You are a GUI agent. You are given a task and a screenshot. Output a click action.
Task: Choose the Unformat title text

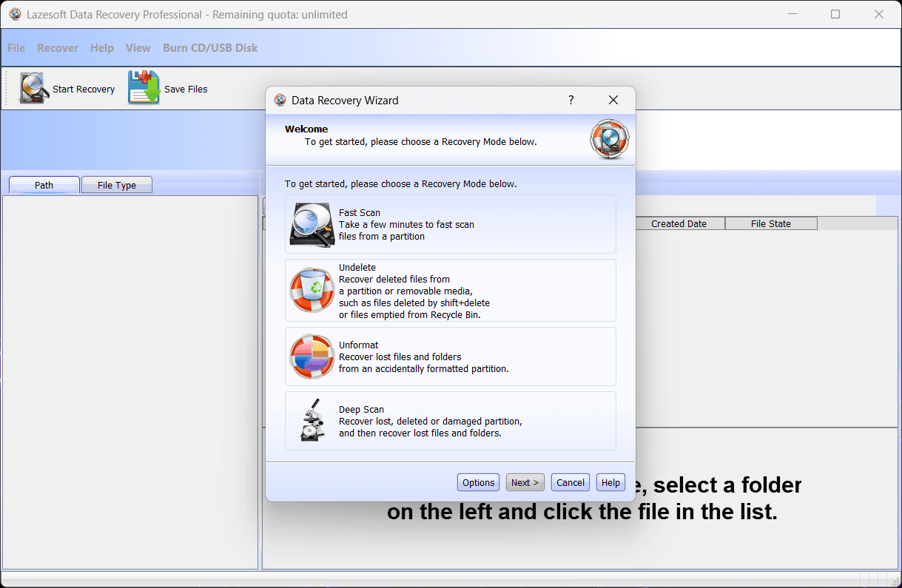(359, 345)
